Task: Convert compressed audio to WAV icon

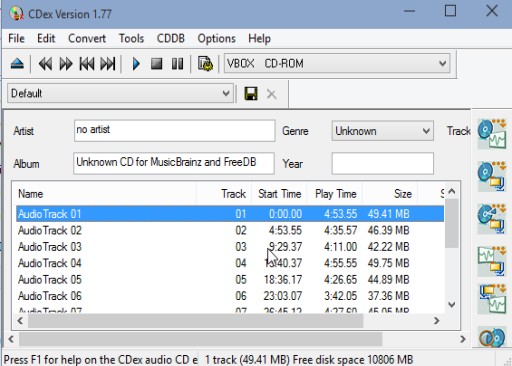Action: [492, 299]
